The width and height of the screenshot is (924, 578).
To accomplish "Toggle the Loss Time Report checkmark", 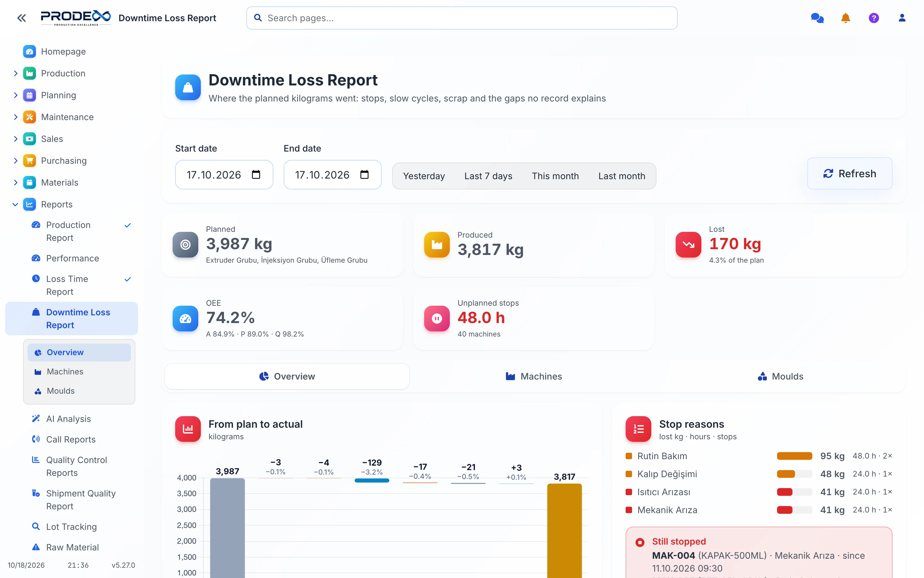I will tap(127, 279).
